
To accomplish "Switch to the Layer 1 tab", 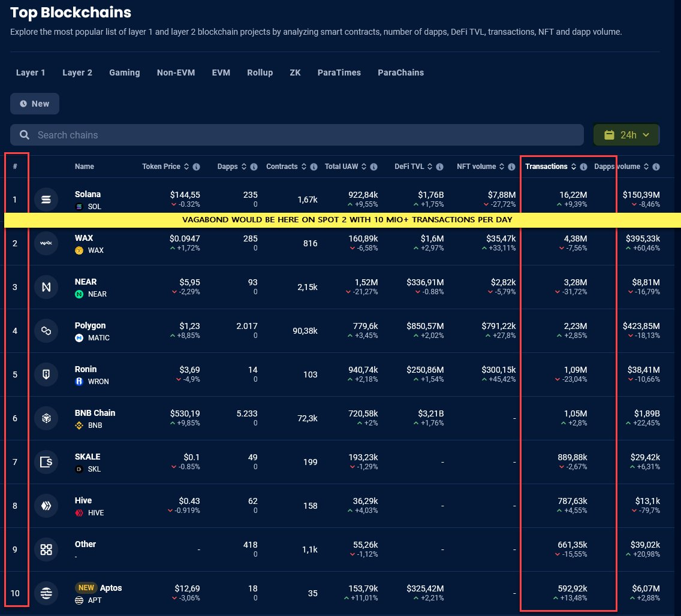I will click(x=31, y=73).
